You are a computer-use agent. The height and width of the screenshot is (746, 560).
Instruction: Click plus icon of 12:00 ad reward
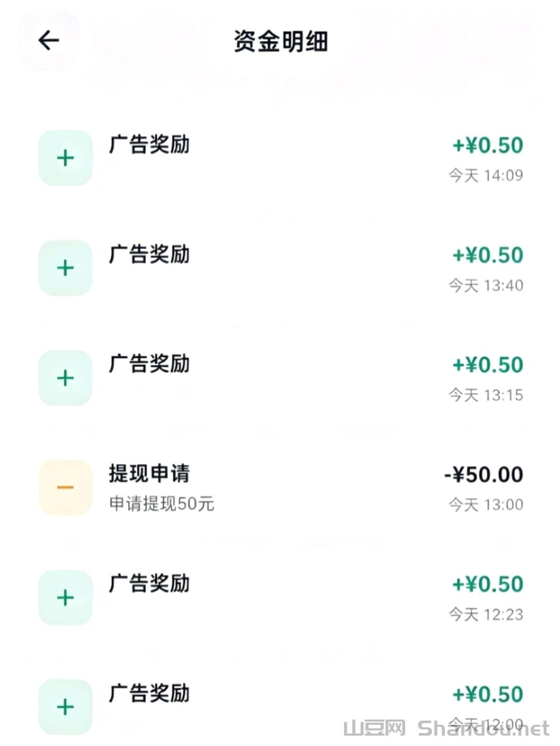click(65, 707)
